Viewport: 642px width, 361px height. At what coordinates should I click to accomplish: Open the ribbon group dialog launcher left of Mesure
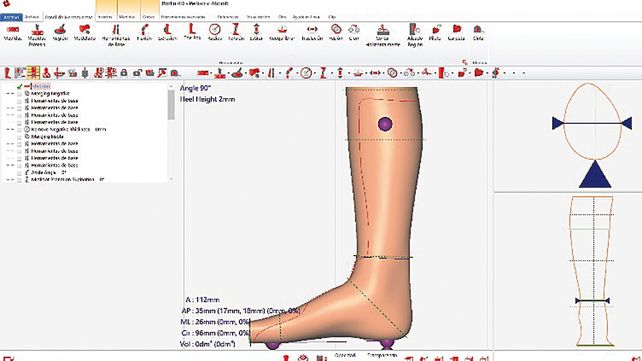(x=465, y=62)
